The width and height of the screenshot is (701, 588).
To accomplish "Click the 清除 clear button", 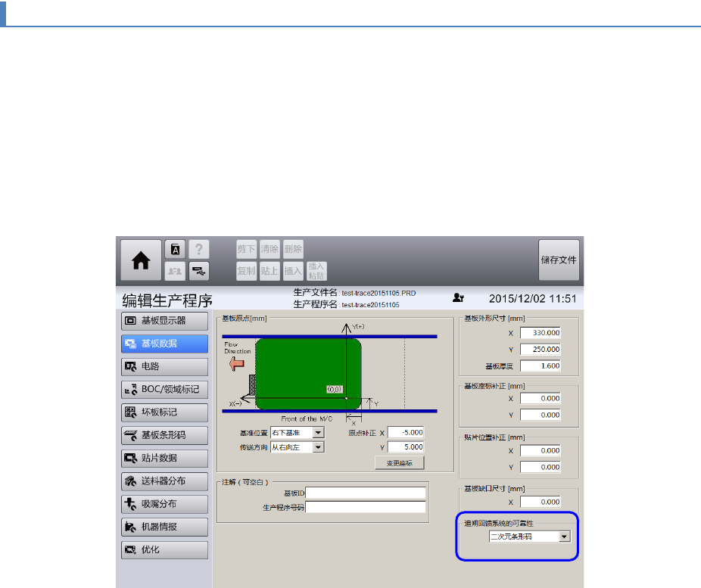I will point(269,249).
